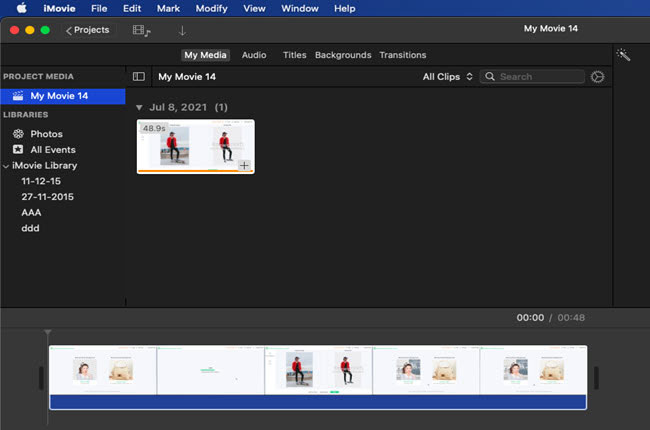Open the View menu
Screen dimensions: 650x430
point(254,8)
